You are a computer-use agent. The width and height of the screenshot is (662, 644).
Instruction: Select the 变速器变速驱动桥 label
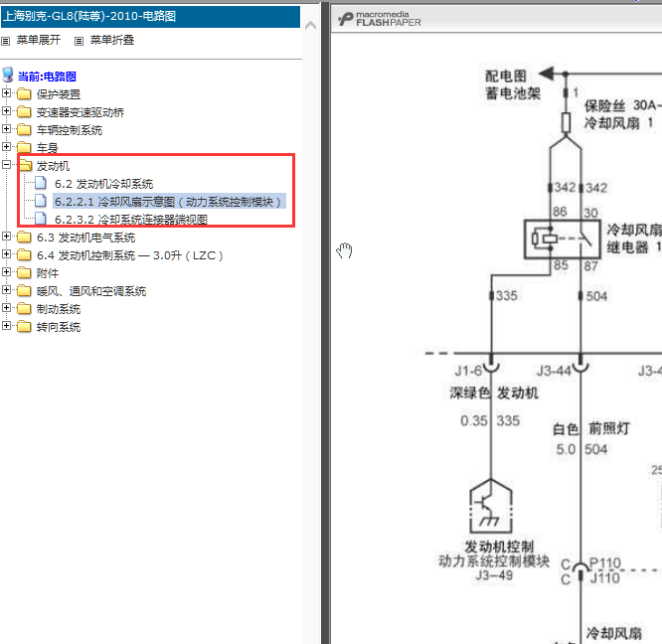tap(81, 112)
